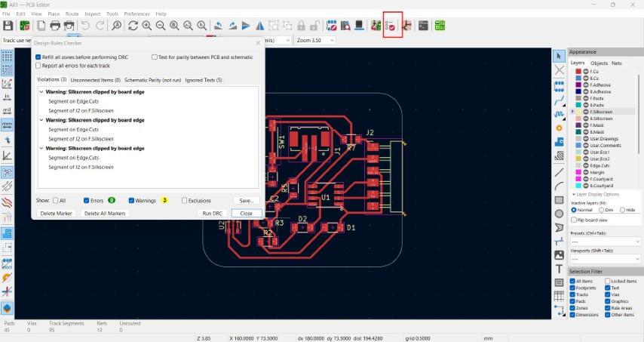
Task: Enable Report all errors for each track
Action: (x=38, y=66)
